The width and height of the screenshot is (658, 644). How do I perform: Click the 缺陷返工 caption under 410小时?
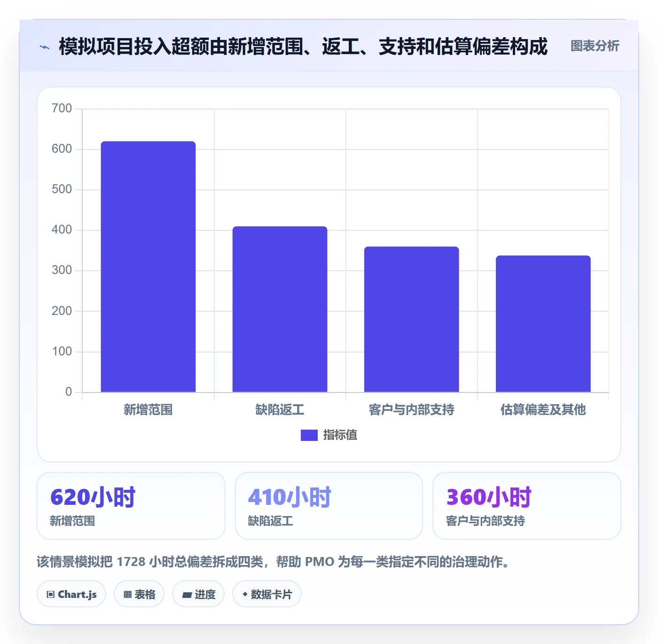(270, 521)
